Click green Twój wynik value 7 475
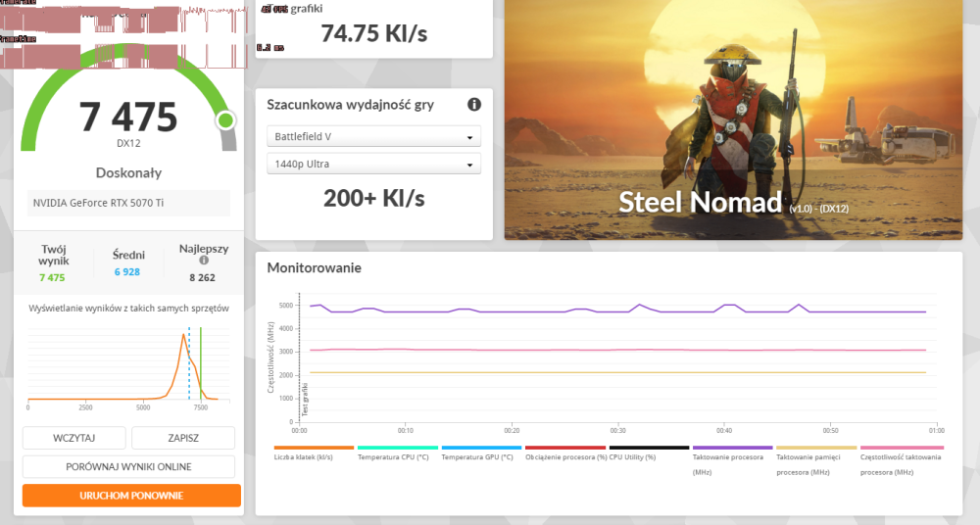Image resolution: width=980 pixels, height=525 pixels. click(52, 277)
